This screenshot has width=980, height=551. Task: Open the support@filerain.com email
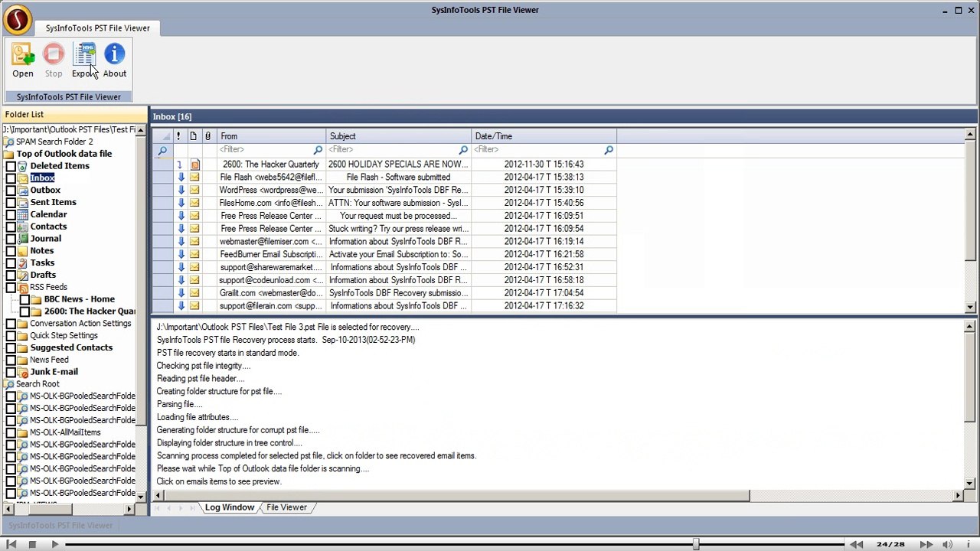384,306
